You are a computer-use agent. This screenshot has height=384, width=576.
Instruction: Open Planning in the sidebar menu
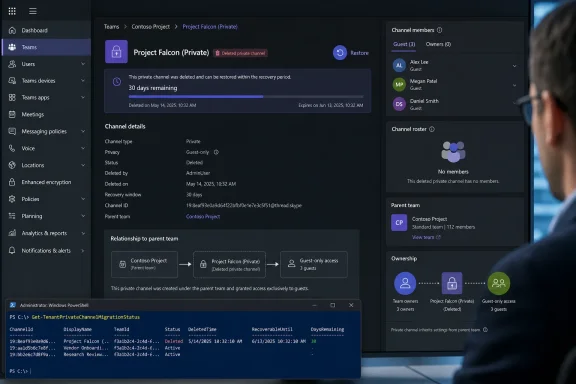coord(46,216)
